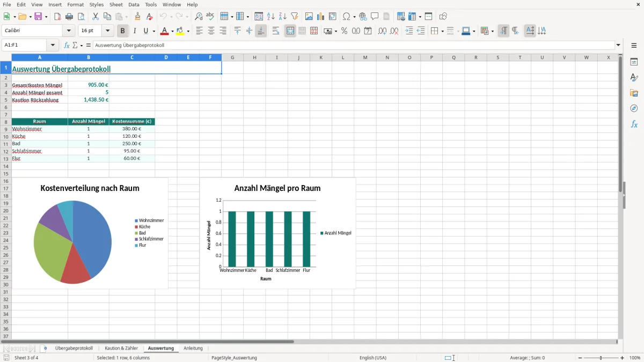Screen dimensions: 644x362
Task: Toggle Wrap Text
Action: coord(276,31)
